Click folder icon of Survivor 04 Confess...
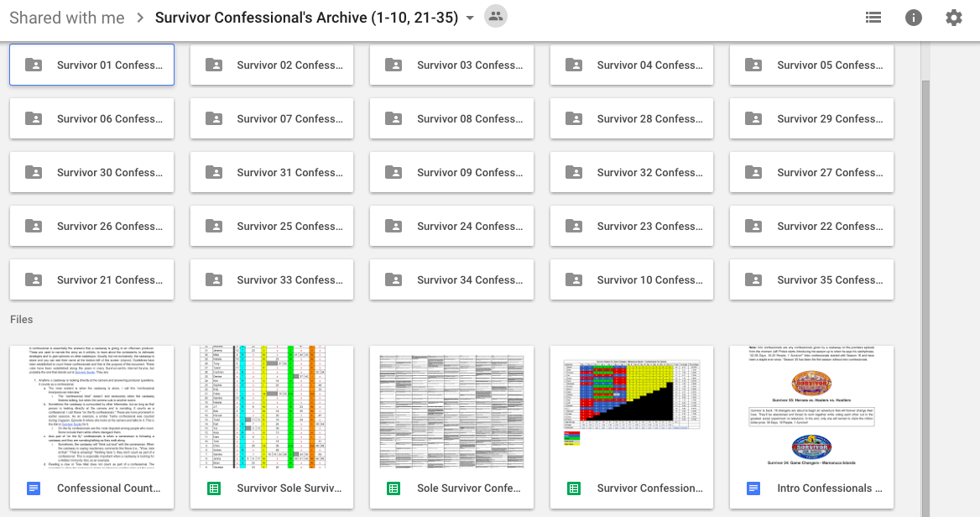Viewport: 980px width, 517px height. tap(574, 65)
